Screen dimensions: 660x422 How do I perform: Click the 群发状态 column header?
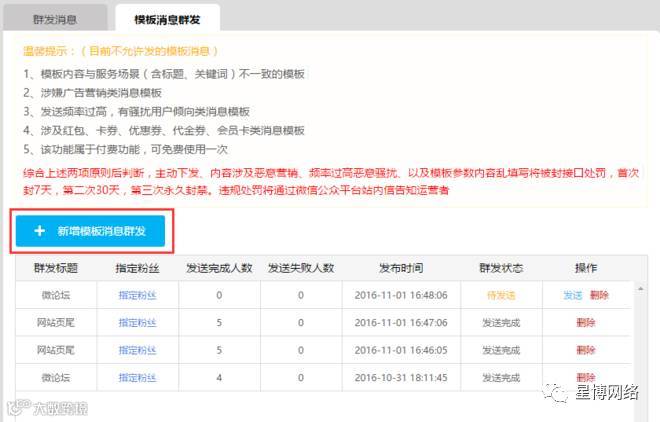tap(501, 268)
